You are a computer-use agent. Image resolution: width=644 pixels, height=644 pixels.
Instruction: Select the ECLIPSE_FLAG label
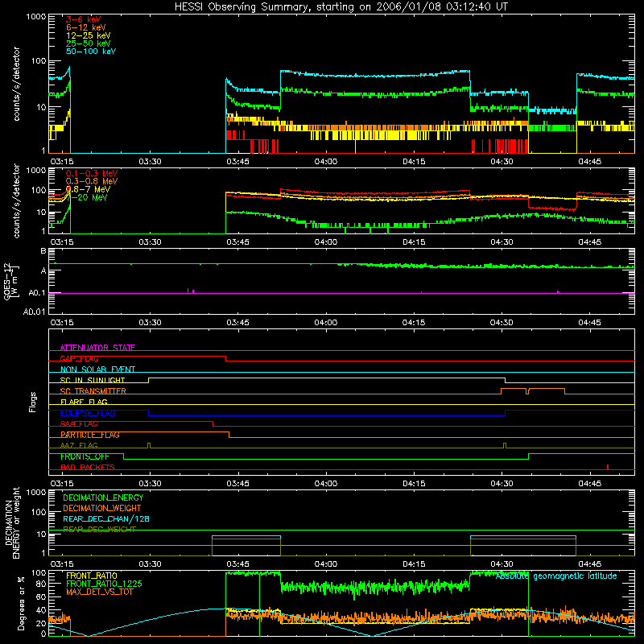click(88, 413)
